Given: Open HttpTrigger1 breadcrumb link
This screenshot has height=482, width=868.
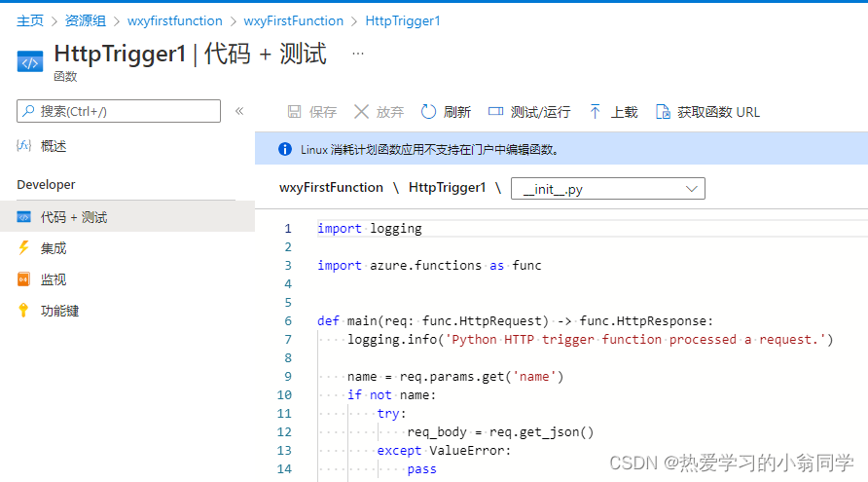Looking at the screenshot, I should click(x=403, y=21).
